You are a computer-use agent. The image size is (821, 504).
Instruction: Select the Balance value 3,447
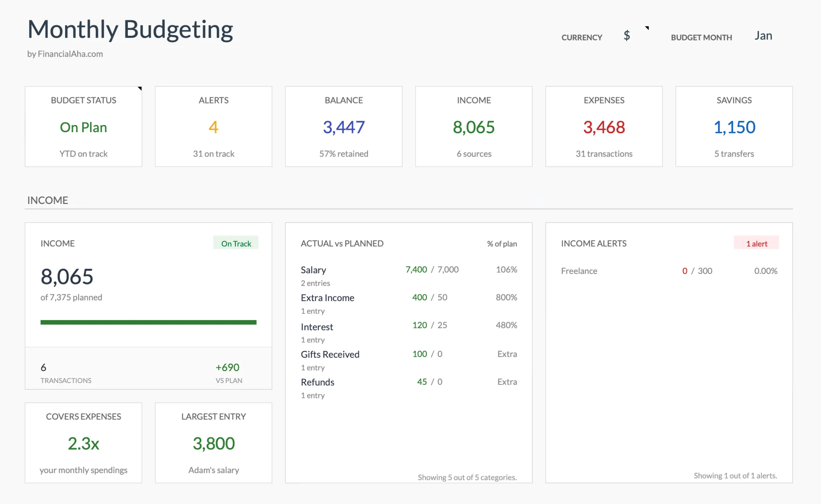(x=343, y=127)
